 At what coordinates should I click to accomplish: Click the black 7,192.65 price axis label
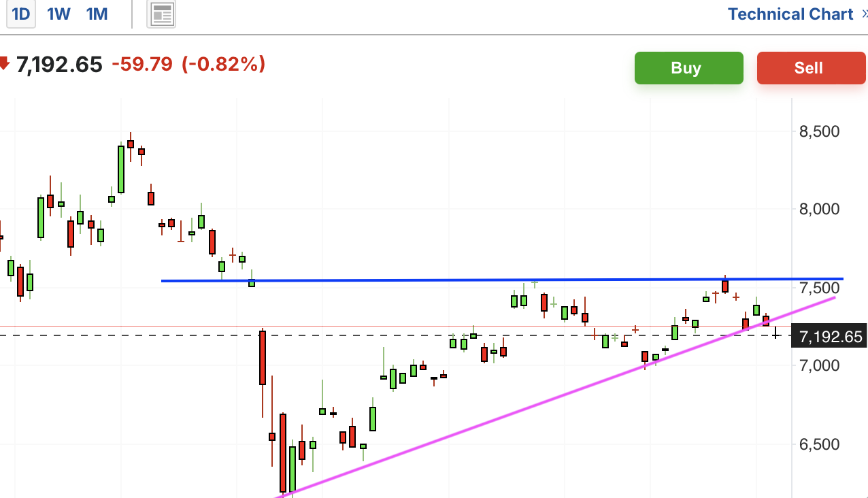click(829, 337)
